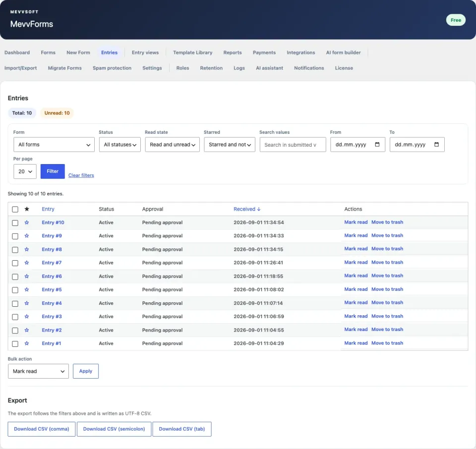This screenshot has width=476, height=449.
Task: Open the License tab
Action: (x=344, y=68)
